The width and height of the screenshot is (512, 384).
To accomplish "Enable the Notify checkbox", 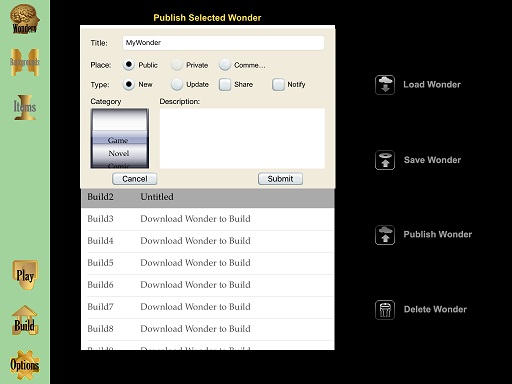I will coord(278,84).
